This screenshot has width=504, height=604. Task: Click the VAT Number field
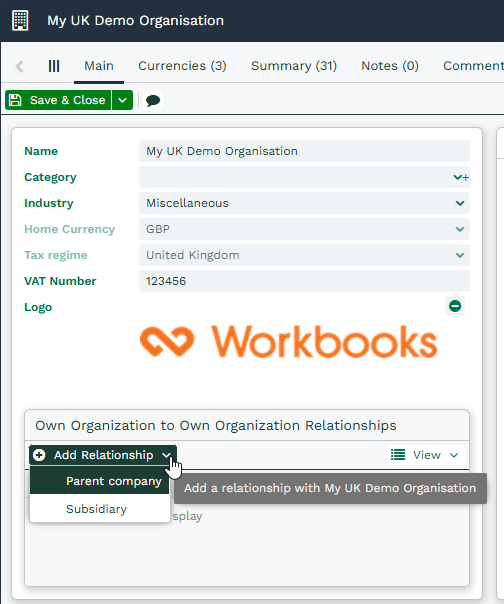(304, 281)
